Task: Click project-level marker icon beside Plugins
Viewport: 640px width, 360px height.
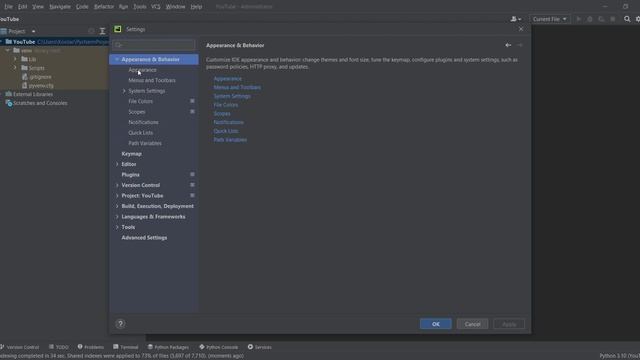Action: point(192,174)
